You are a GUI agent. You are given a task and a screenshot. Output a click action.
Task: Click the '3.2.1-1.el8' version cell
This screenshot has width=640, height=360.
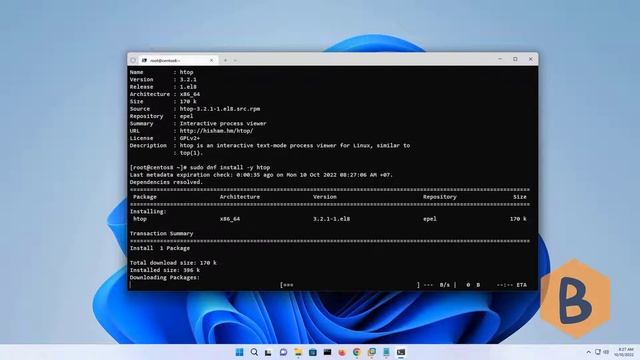point(331,219)
